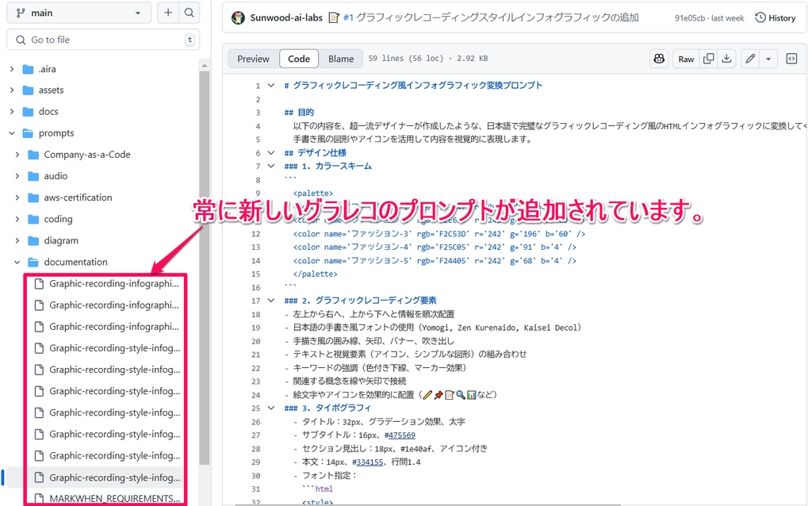Select line number 3

(x=258, y=113)
